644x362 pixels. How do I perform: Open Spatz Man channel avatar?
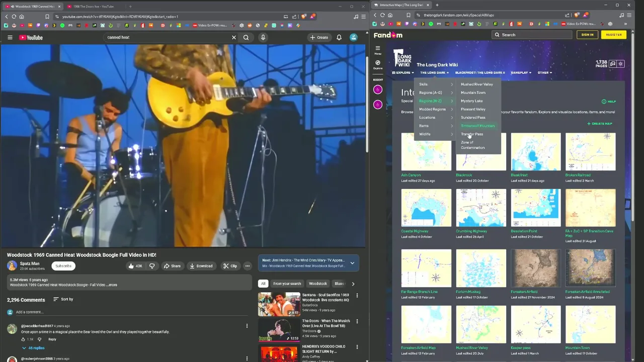[12, 265]
